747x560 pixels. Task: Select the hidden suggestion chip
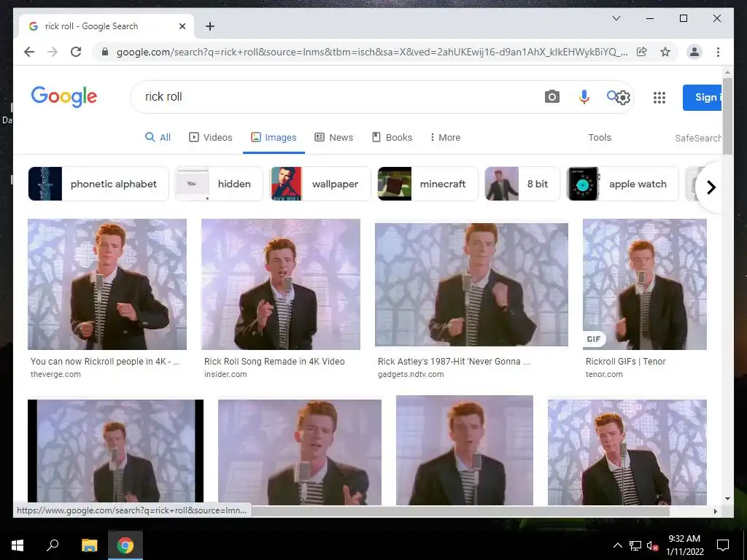point(219,184)
